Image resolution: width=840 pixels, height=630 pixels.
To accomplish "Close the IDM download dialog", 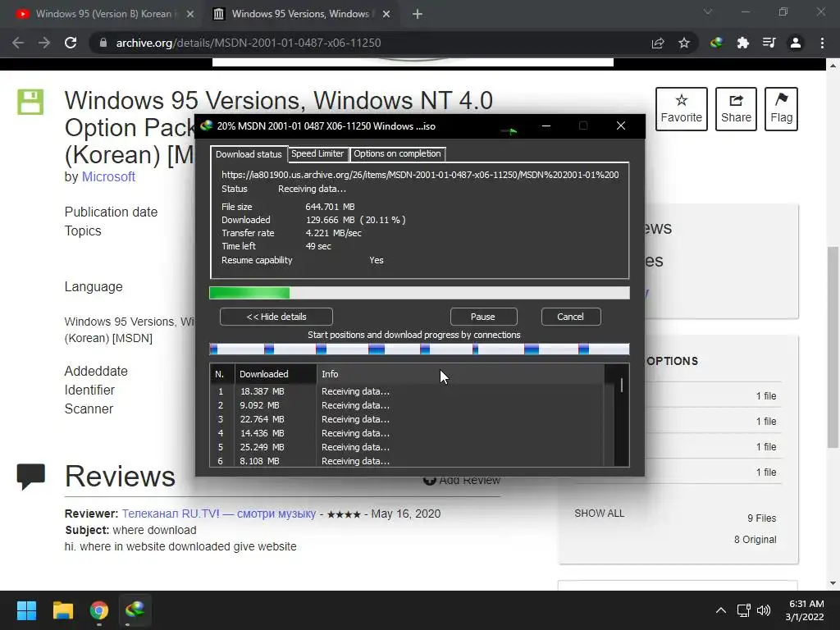I will coord(620,126).
